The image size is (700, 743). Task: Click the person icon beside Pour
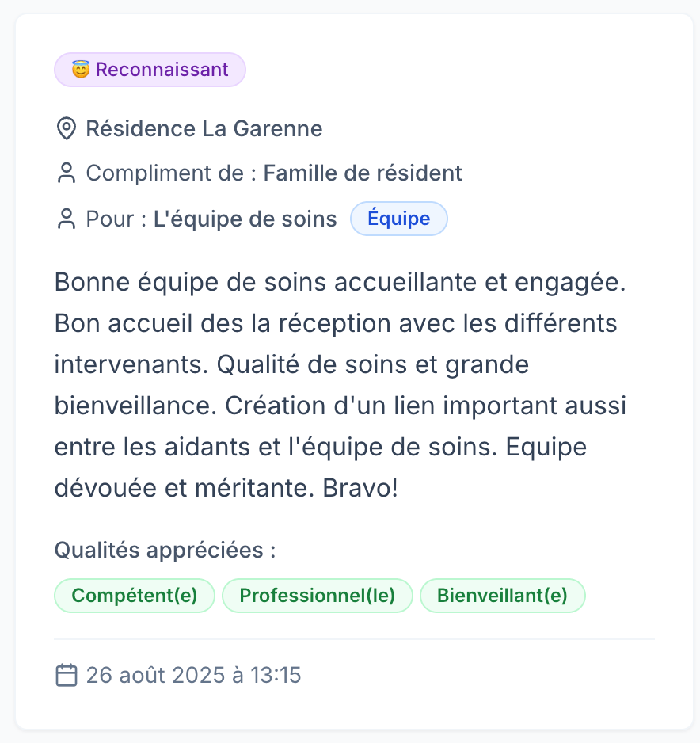[66, 219]
